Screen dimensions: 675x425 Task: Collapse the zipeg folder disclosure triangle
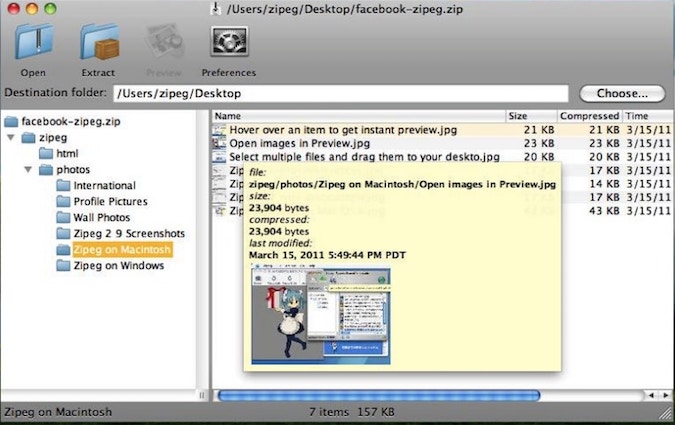click(x=11, y=137)
